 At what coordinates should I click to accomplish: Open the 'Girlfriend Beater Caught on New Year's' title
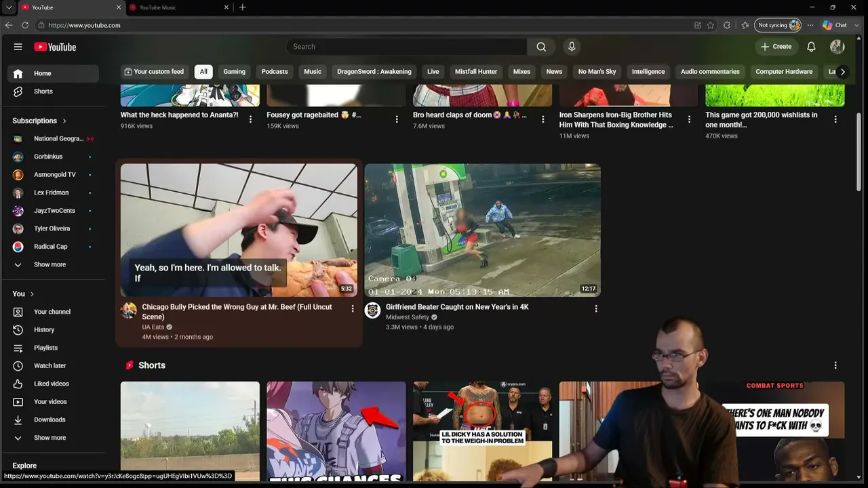(x=457, y=307)
